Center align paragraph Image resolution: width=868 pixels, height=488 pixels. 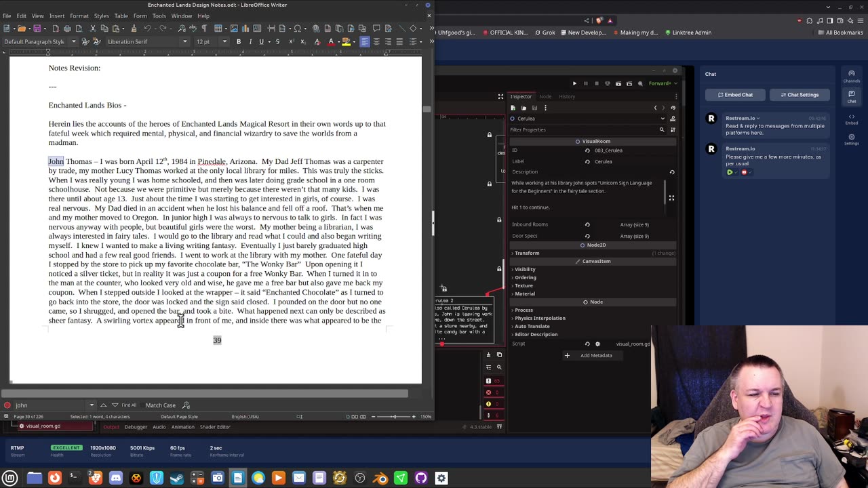click(x=376, y=41)
